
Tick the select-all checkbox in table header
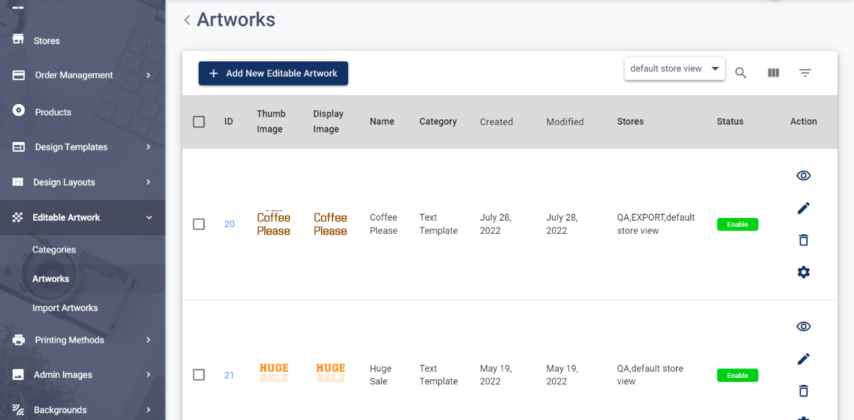tap(199, 122)
